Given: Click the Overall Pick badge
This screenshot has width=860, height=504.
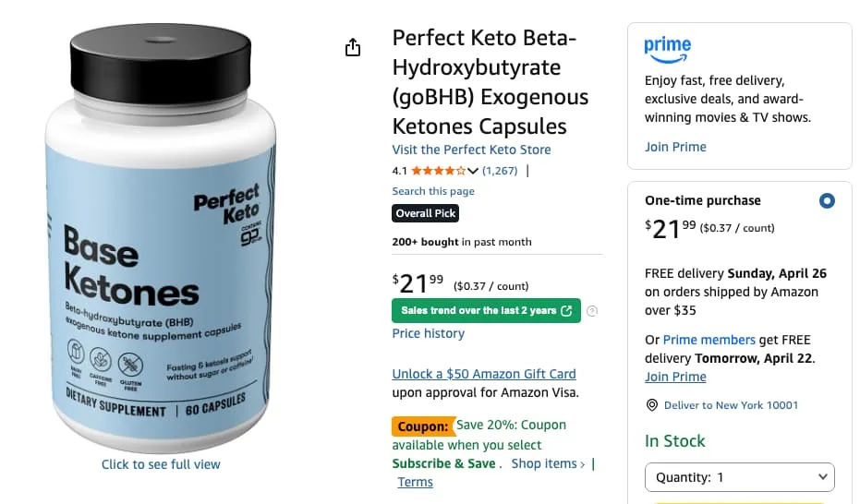Looking at the screenshot, I should coord(425,213).
